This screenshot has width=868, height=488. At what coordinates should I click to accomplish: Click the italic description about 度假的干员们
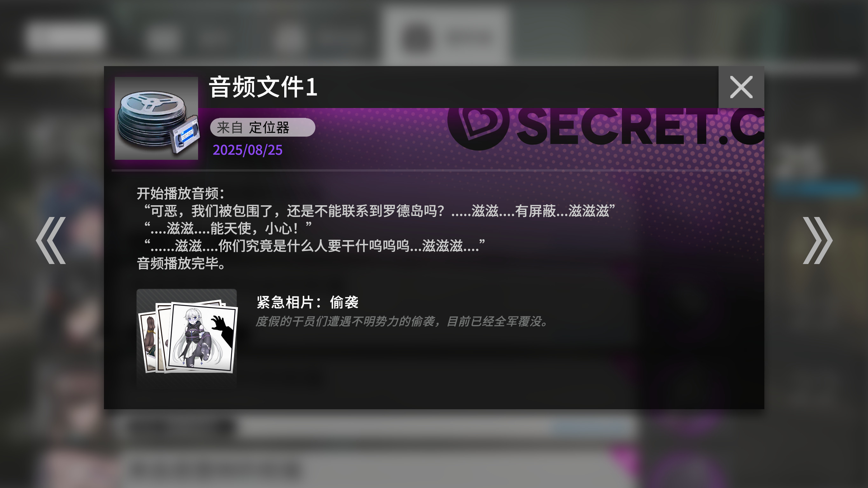pyautogui.click(x=401, y=321)
